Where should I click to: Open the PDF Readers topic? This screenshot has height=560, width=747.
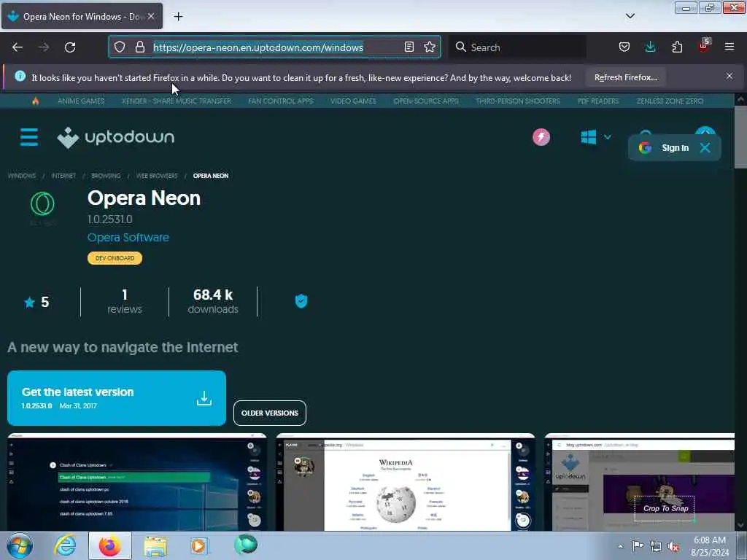pos(598,101)
